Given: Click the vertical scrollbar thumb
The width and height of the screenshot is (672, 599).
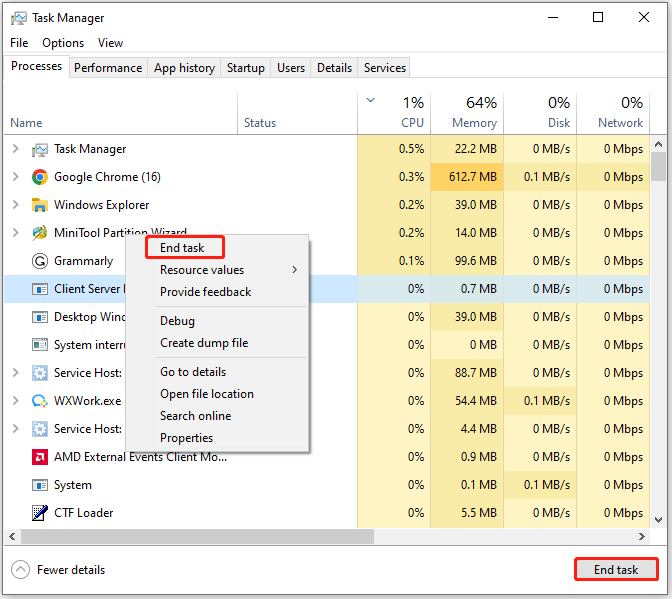Looking at the screenshot, I should [659, 167].
